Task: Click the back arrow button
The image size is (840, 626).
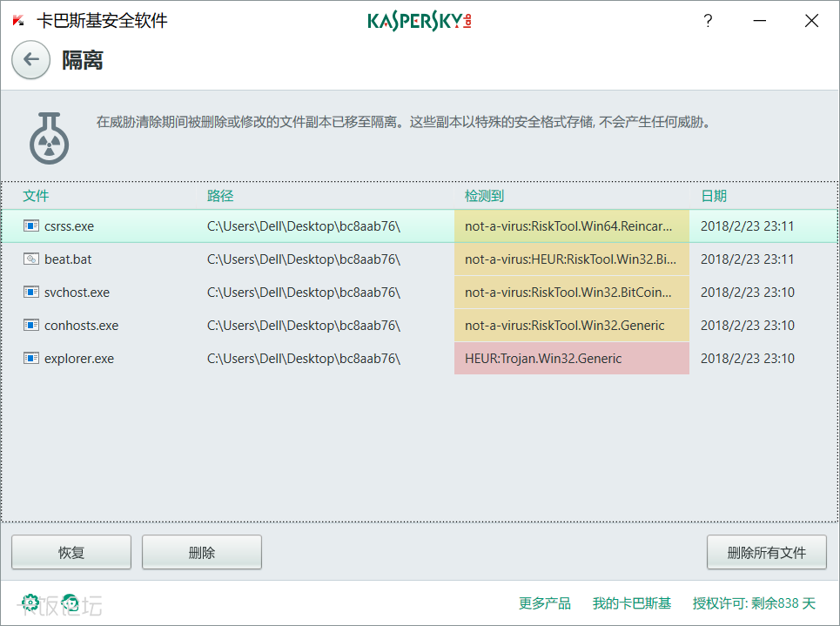Action: click(x=31, y=60)
